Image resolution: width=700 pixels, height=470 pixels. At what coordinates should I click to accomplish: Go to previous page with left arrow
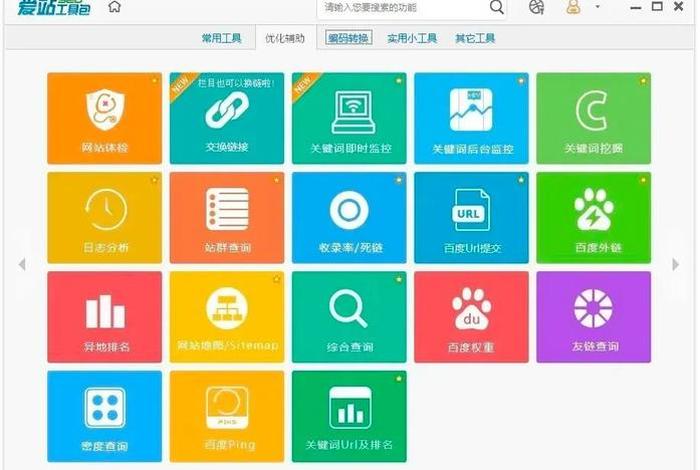[x=22, y=264]
